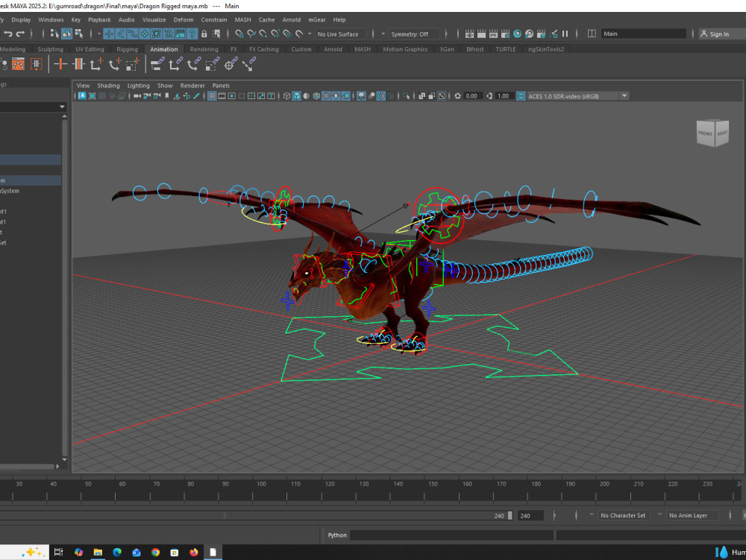This screenshot has height=560, width=746.
Task: Open Google Chrome from the taskbar
Action: click(x=156, y=552)
